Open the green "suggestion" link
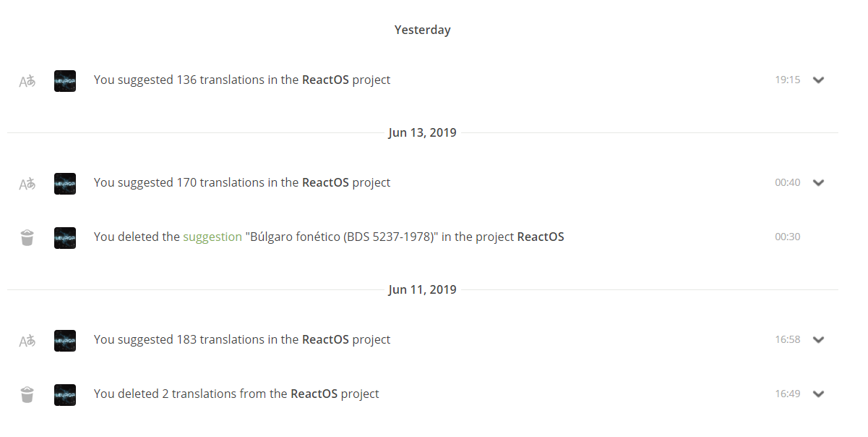The width and height of the screenshot is (868, 437). click(212, 237)
